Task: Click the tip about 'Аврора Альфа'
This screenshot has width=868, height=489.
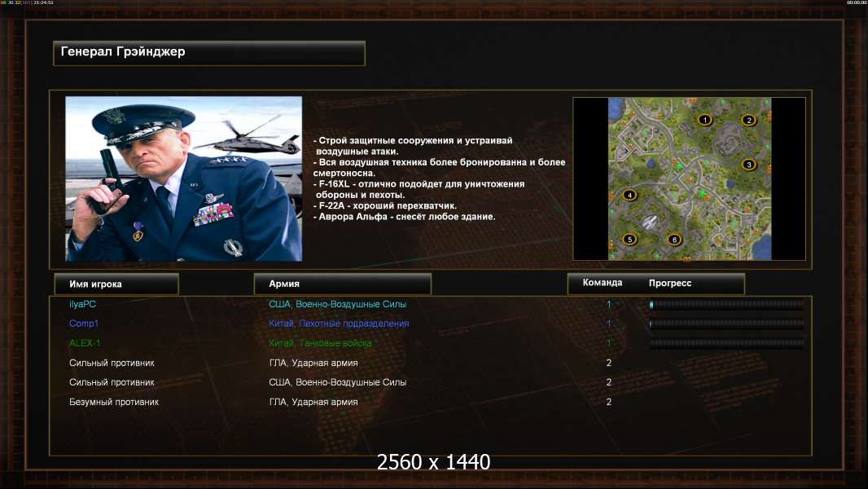Action: pyautogui.click(x=404, y=217)
